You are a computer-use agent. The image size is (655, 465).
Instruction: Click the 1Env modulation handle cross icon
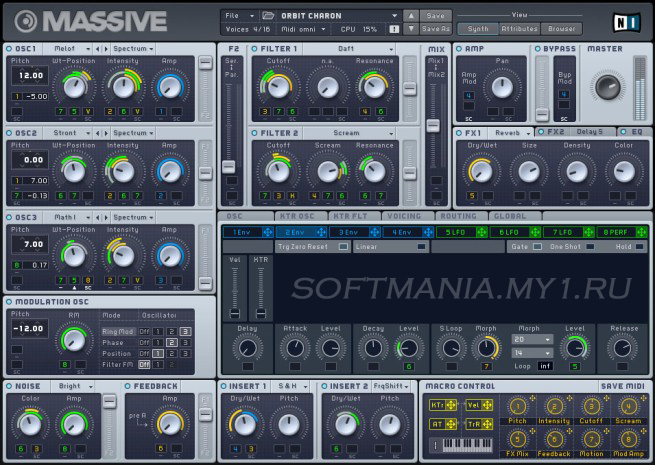tap(268, 232)
